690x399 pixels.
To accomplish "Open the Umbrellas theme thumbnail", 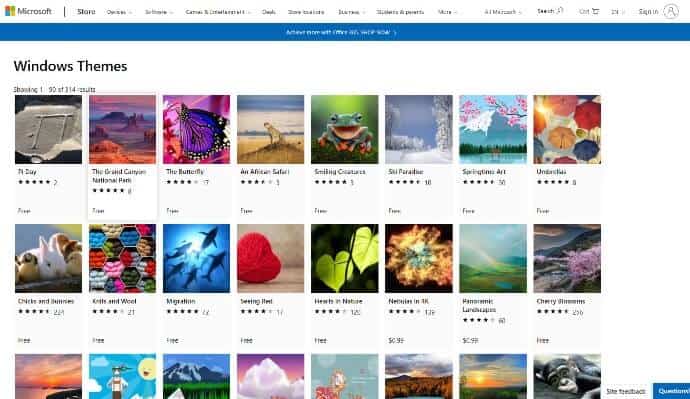I will [567, 129].
